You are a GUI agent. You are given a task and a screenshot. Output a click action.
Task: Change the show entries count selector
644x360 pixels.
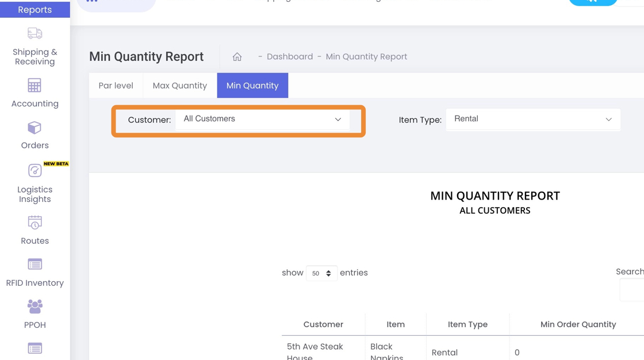(x=321, y=273)
